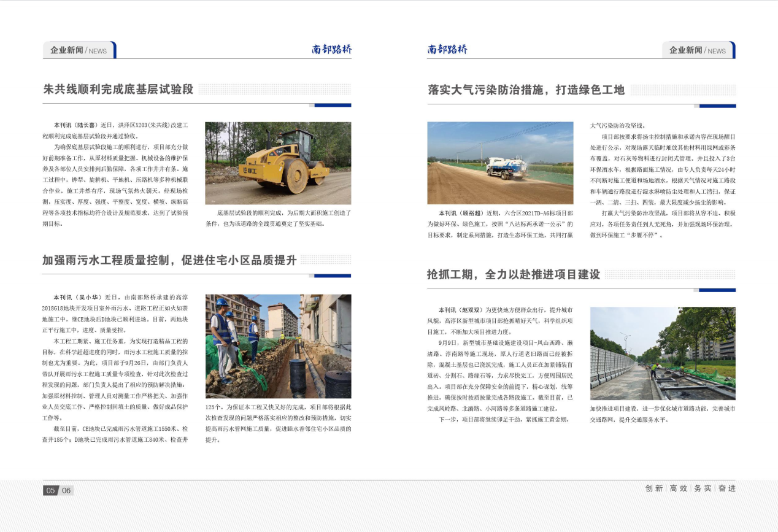Click headline '落实大气污染防治措施，打造绿色工地'
778x532 pixels.
coord(526,90)
